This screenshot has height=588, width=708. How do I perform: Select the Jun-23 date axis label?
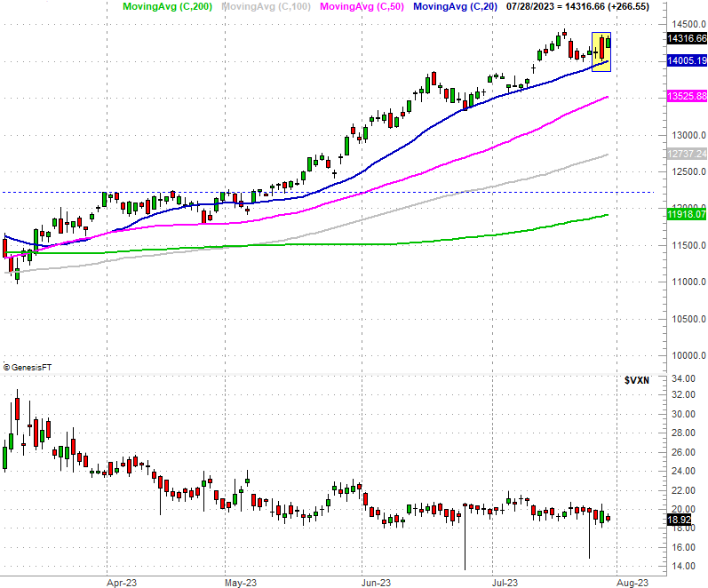376,582
